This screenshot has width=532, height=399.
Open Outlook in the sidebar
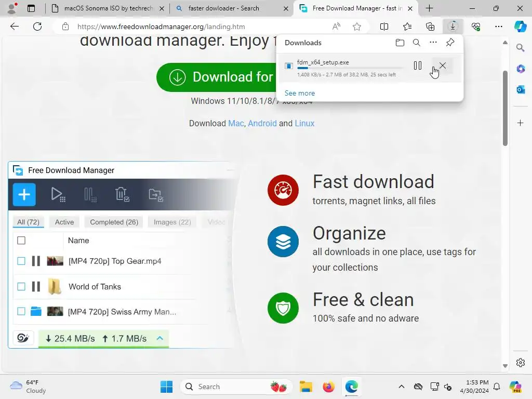tap(521, 89)
